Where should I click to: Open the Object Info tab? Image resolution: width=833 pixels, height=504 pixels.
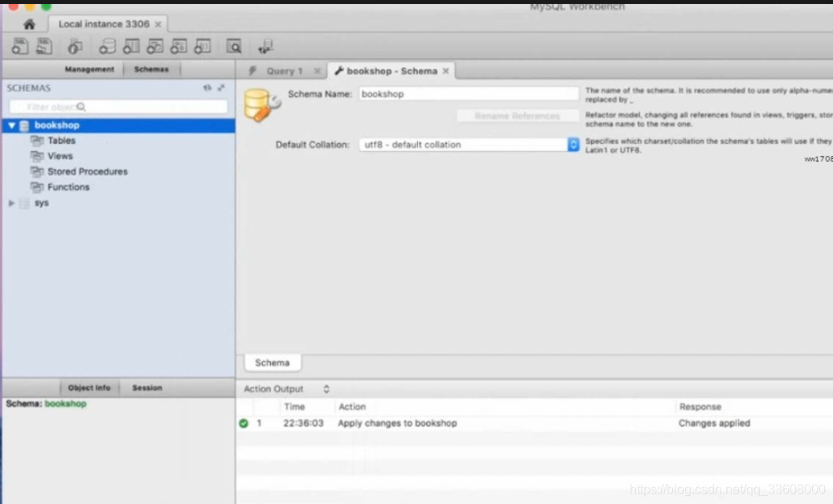89,387
